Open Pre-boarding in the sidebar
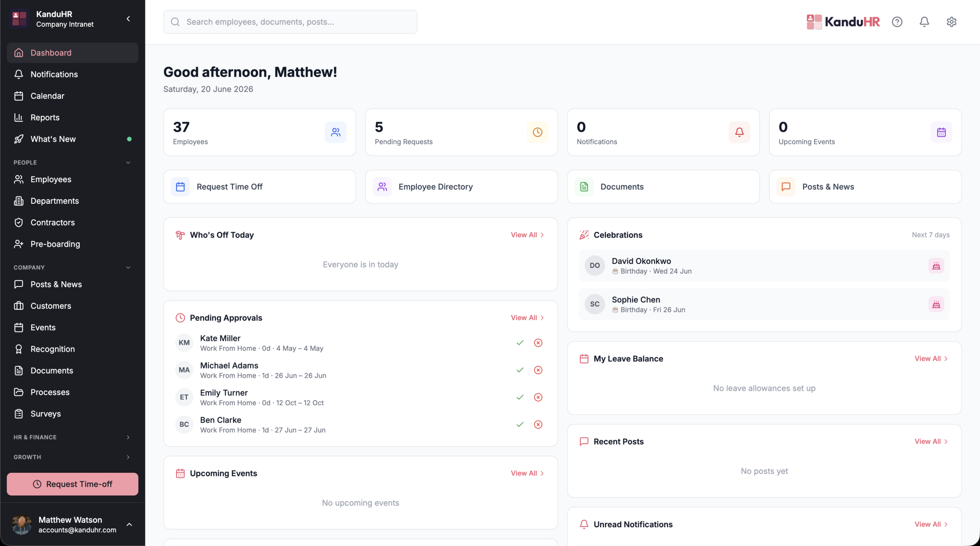Viewport: 980px width, 546px height. tap(72, 244)
